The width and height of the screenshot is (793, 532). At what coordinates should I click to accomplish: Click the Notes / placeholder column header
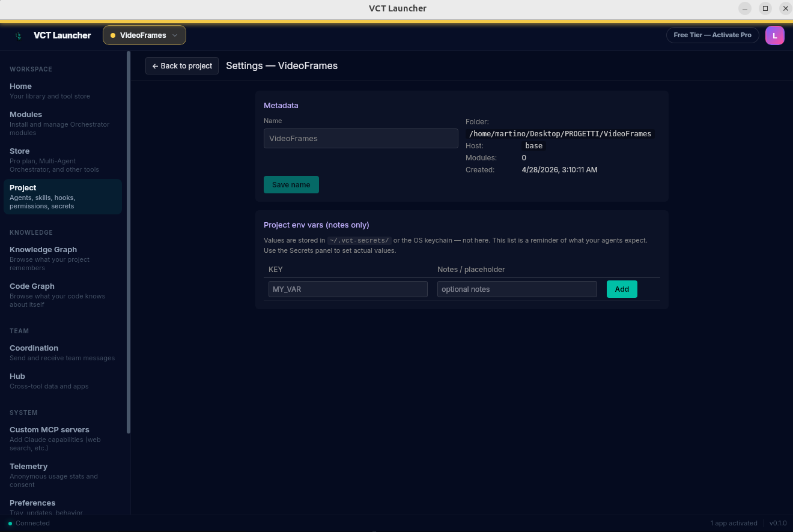pos(471,270)
